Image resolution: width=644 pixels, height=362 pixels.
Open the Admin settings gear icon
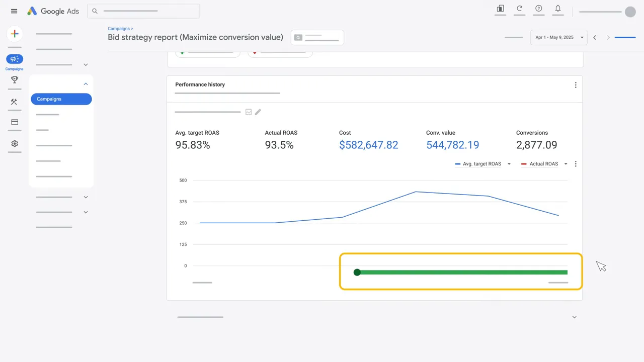(15, 144)
